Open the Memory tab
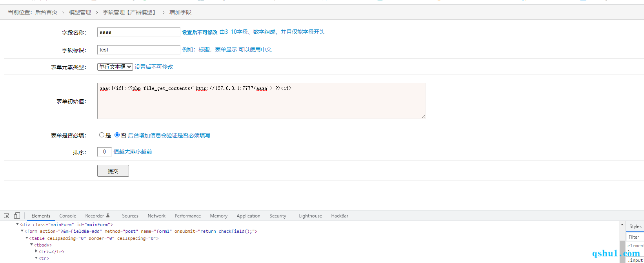Image resolution: width=644 pixels, height=263 pixels. click(x=218, y=216)
